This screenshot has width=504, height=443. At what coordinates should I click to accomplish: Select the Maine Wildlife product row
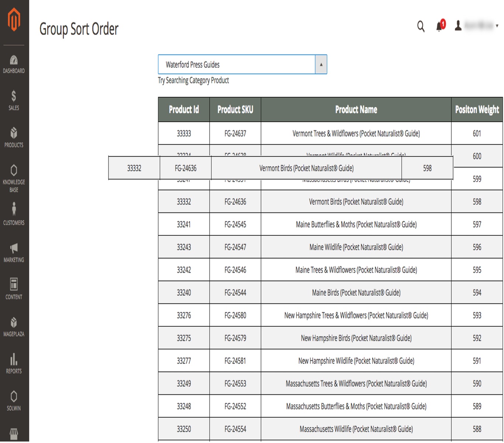[356, 247]
